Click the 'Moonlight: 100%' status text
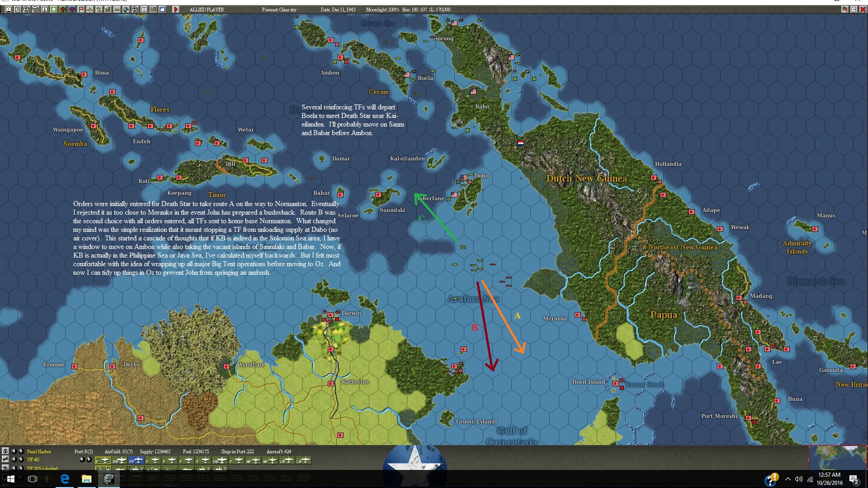868x488 pixels. point(382,9)
